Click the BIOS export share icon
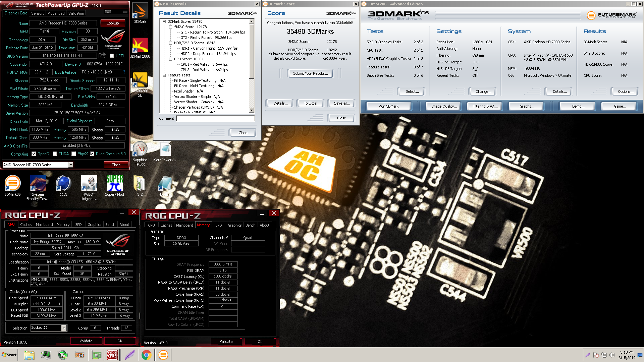 pyautogui.click(x=102, y=56)
